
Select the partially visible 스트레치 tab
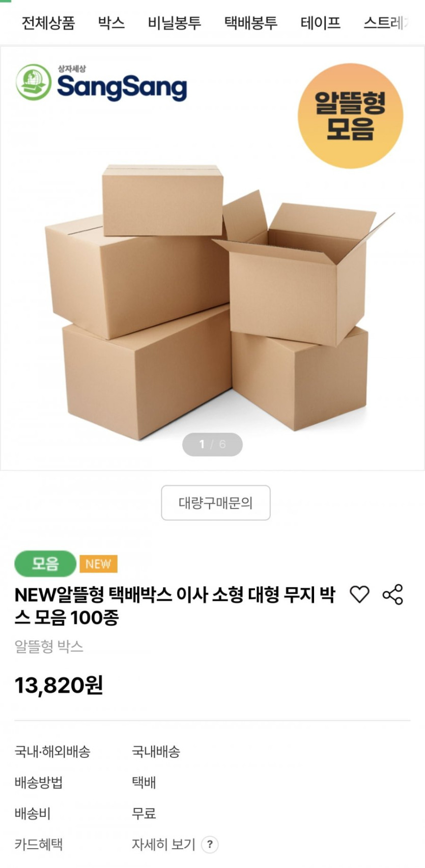[x=386, y=23]
